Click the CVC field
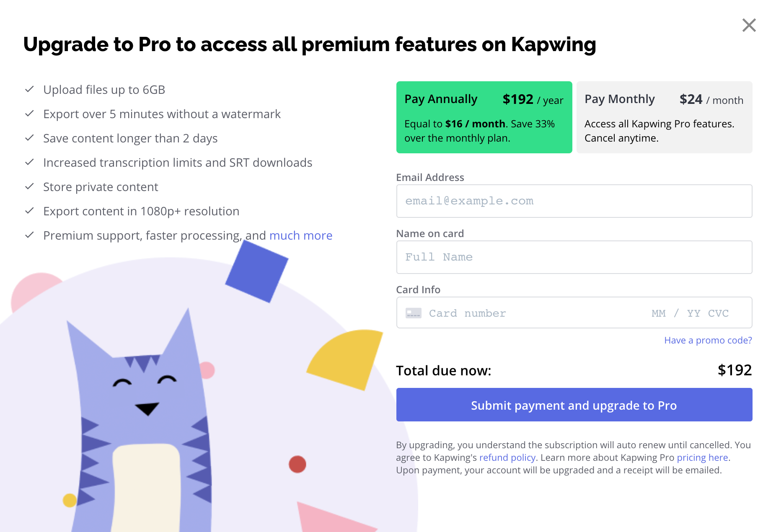The image size is (776, 532). (718, 313)
